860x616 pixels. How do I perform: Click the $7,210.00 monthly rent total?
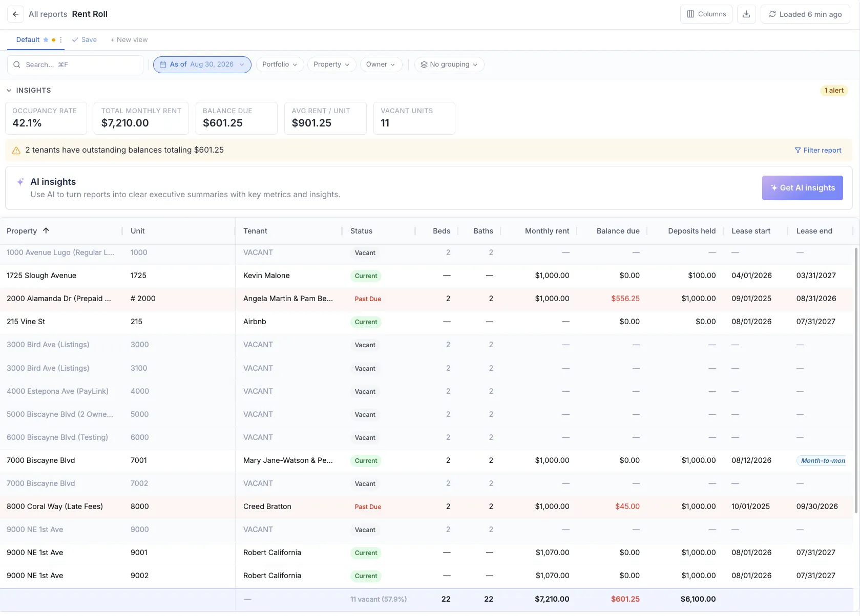(552, 599)
